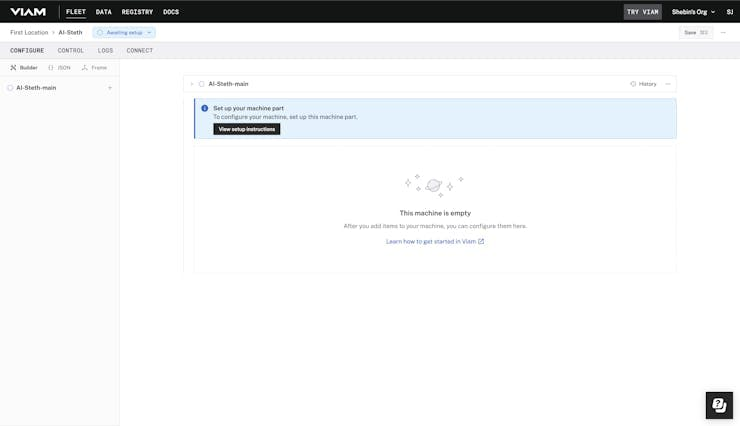Viewport: 740px width, 426px height.
Task: Open the REGISTRY menu
Action: coord(137,12)
